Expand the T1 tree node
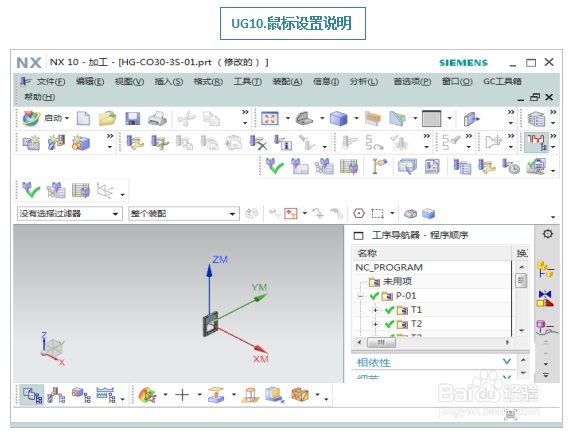This screenshot has height=431, width=572. tap(375, 310)
